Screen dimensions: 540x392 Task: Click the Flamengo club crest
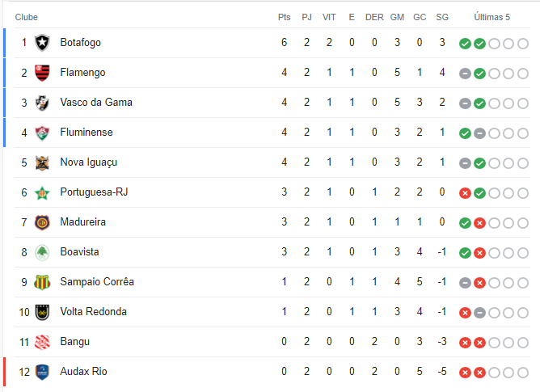click(x=42, y=73)
